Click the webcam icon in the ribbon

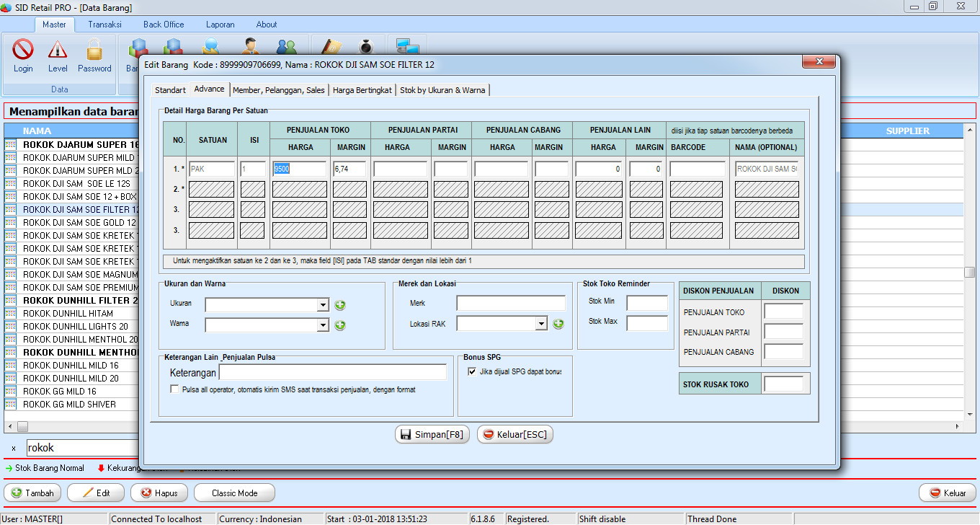(x=366, y=47)
